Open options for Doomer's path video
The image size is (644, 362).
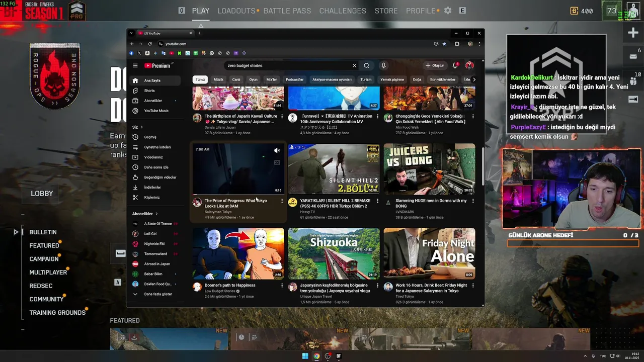click(282, 285)
